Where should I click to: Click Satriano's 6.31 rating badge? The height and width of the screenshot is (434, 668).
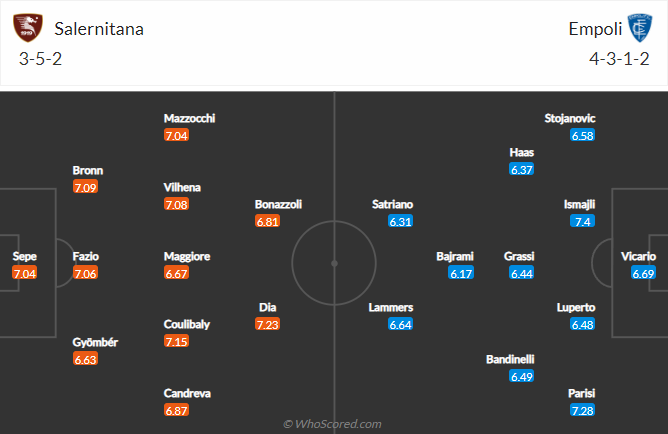point(401,221)
